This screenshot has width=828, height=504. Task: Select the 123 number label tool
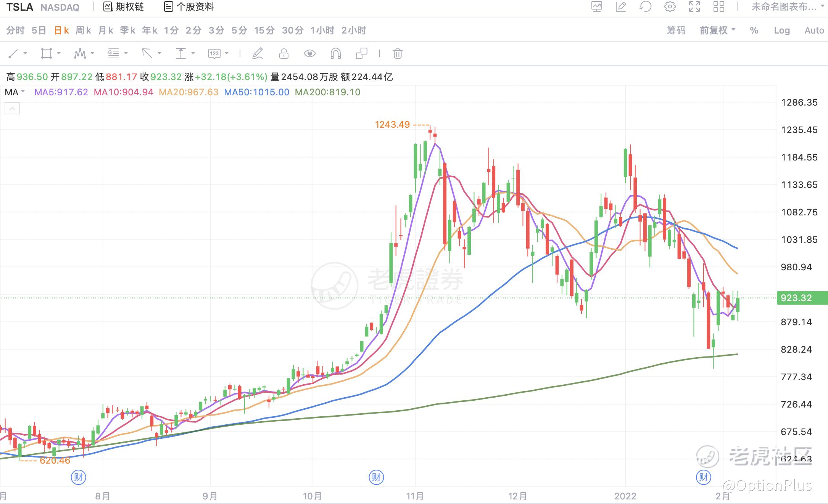tap(214, 53)
